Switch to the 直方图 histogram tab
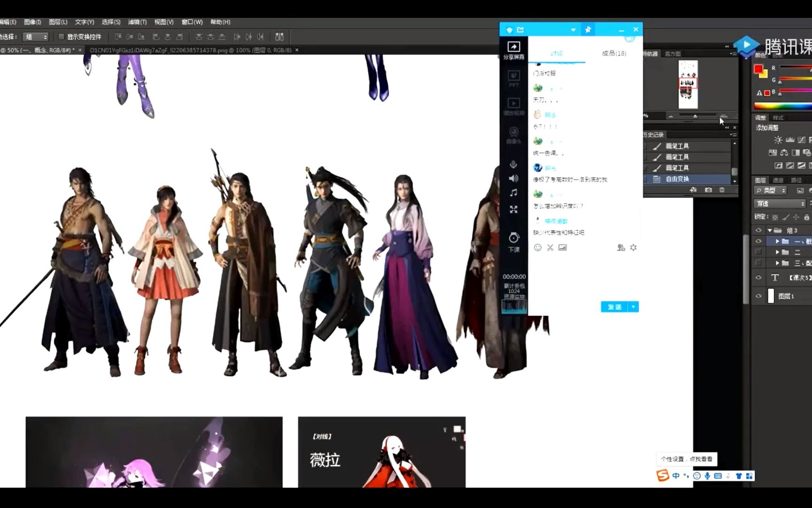This screenshot has width=812, height=508. click(673, 54)
